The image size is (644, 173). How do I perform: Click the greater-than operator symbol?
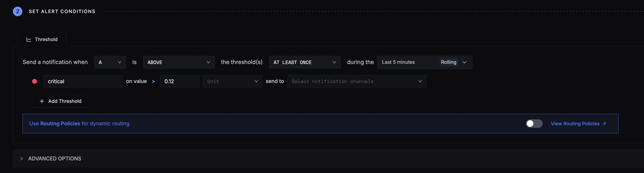[153, 82]
